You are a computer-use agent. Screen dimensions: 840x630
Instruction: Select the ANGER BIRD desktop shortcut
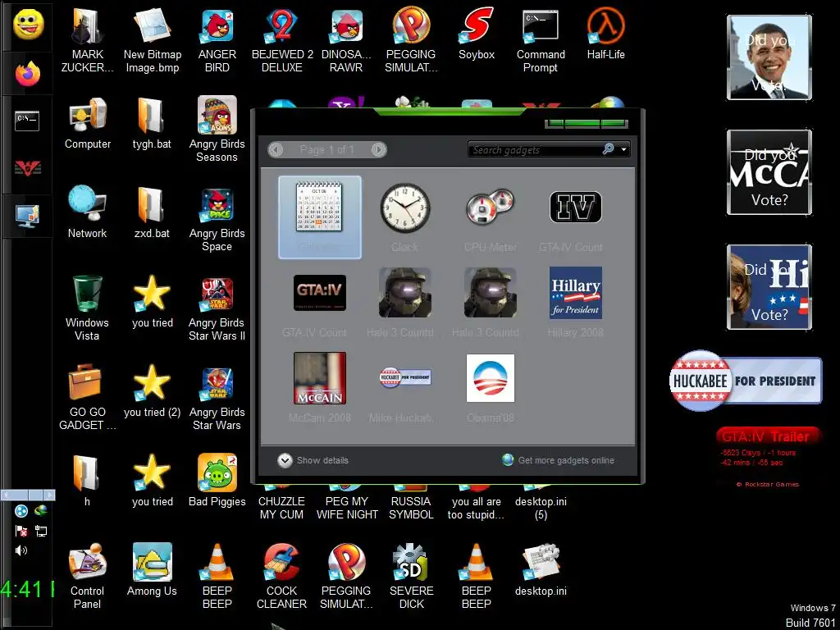[x=217, y=41]
